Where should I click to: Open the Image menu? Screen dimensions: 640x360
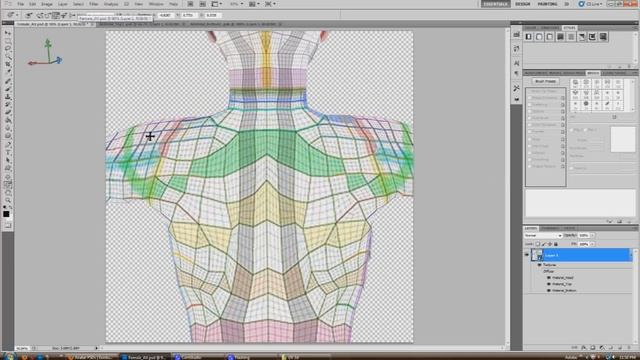tap(47, 4)
